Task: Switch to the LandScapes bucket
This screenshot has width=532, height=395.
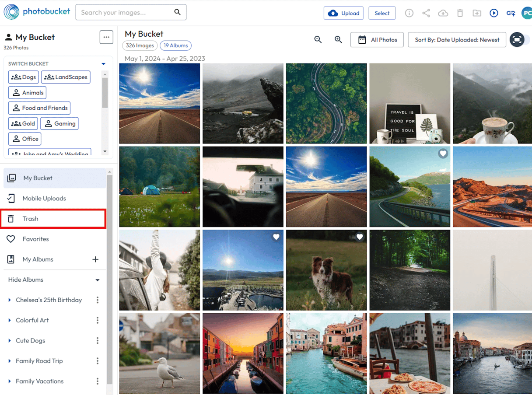Action: [x=66, y=77]
